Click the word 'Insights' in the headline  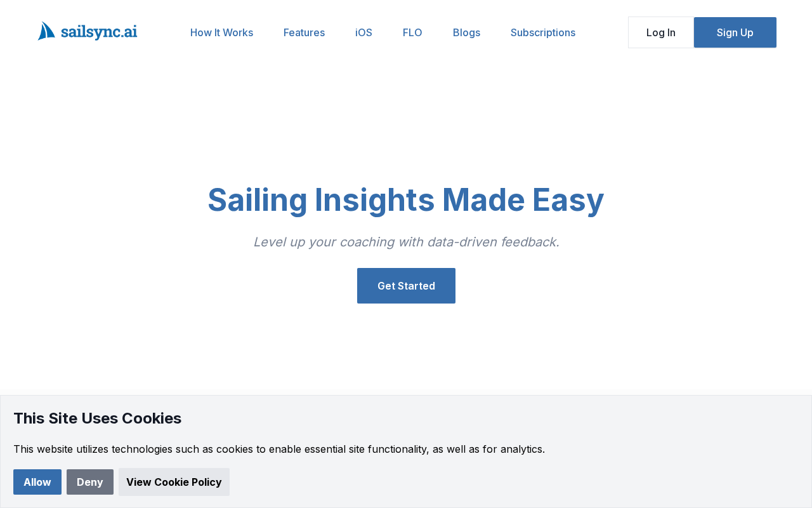[374, 199]
